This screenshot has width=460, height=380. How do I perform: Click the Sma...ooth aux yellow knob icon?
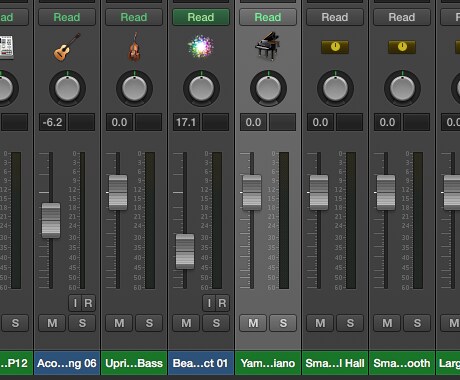click(x=402, y=47)
